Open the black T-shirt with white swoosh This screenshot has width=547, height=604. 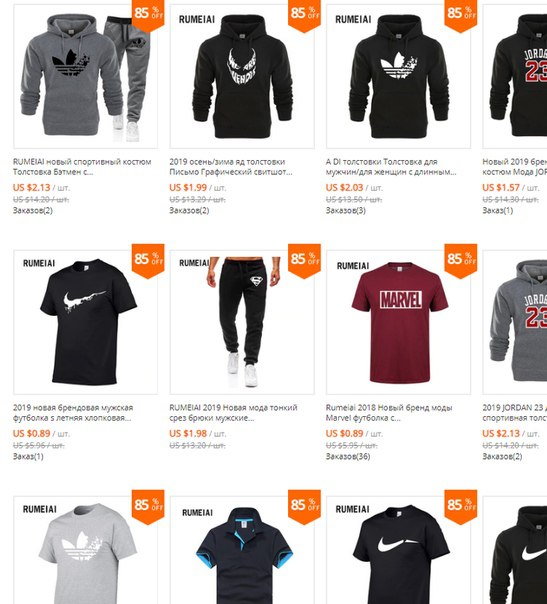pos(398,550)
